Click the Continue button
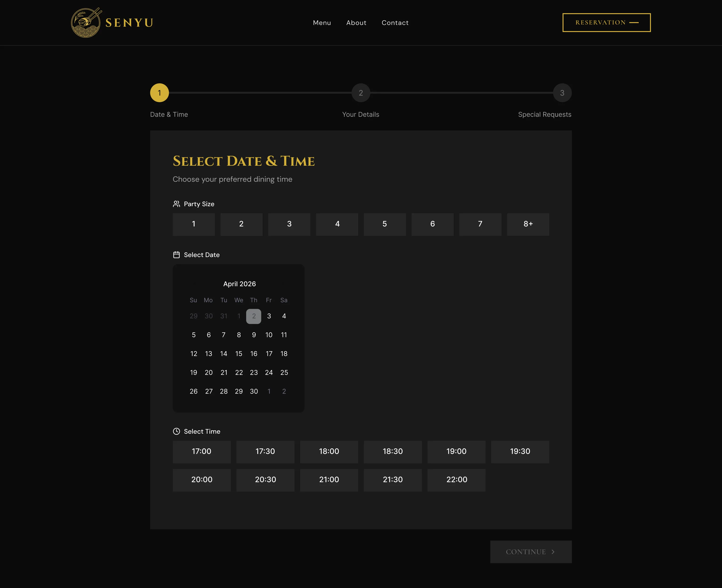722x588 pixels. [x=531, y=552]
